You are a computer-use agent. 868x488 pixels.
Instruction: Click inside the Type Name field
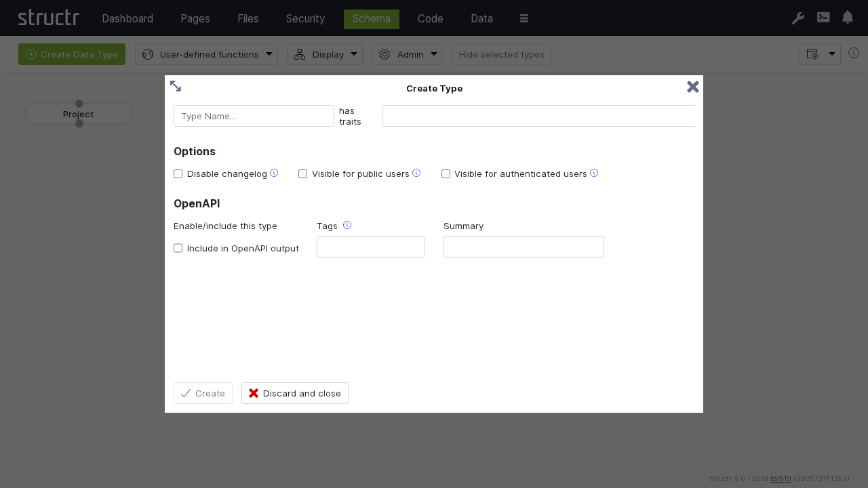pyautogui.click(x=254, y=116)
